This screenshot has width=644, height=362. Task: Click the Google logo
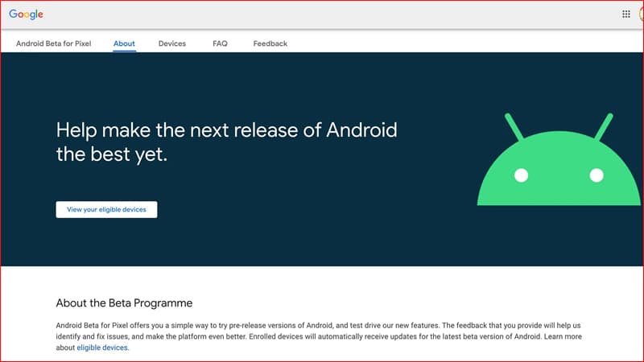(x=26, y=14)
